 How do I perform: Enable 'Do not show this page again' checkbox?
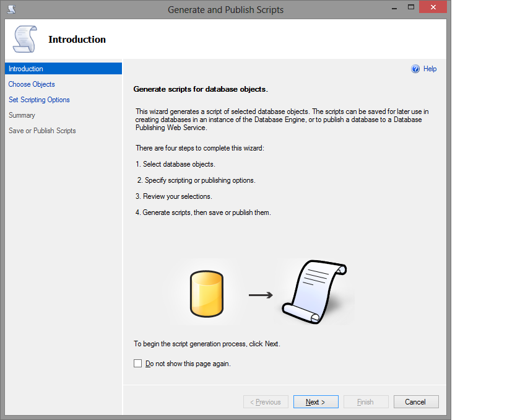tap(138, 364)
